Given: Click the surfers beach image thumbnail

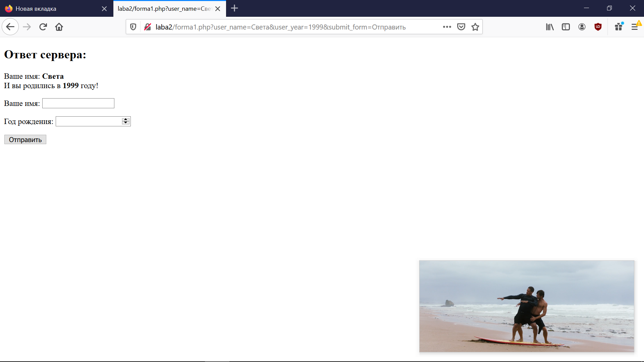Looking at the screenshot, I should (x=527, y=306).
